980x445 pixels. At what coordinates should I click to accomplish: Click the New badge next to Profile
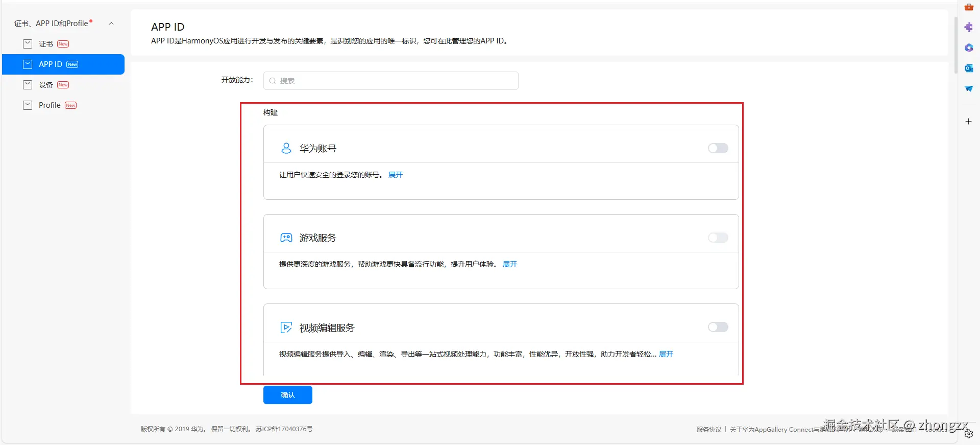tap(71, 105)
